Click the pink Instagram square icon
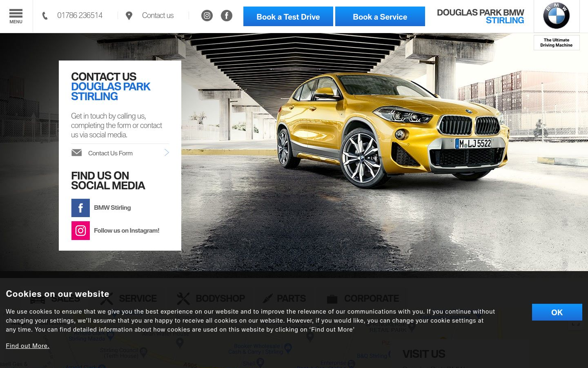Image resolution: width=588 pixels, height=368 pixels. click(x=80, y=231)
